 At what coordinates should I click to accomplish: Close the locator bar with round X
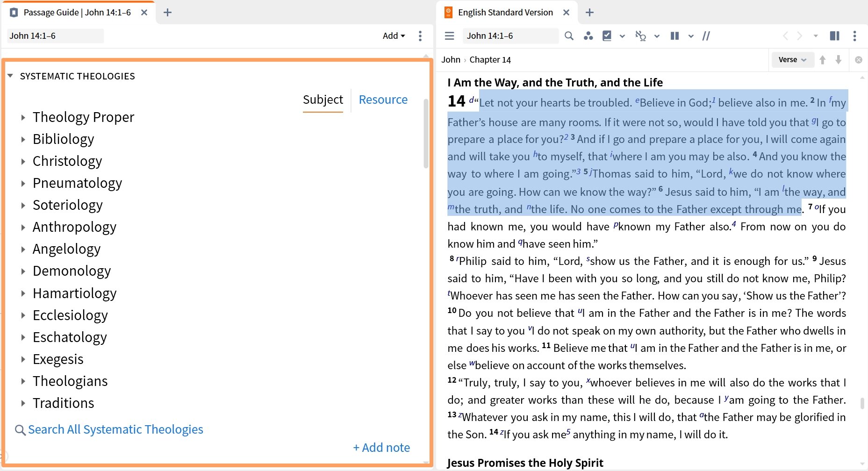coord(859,60)
